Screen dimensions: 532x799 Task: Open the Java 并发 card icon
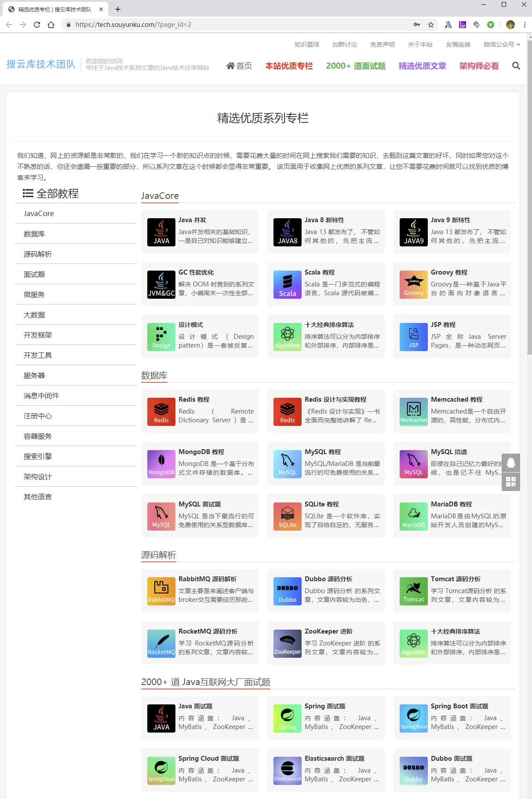coord(161,232)
